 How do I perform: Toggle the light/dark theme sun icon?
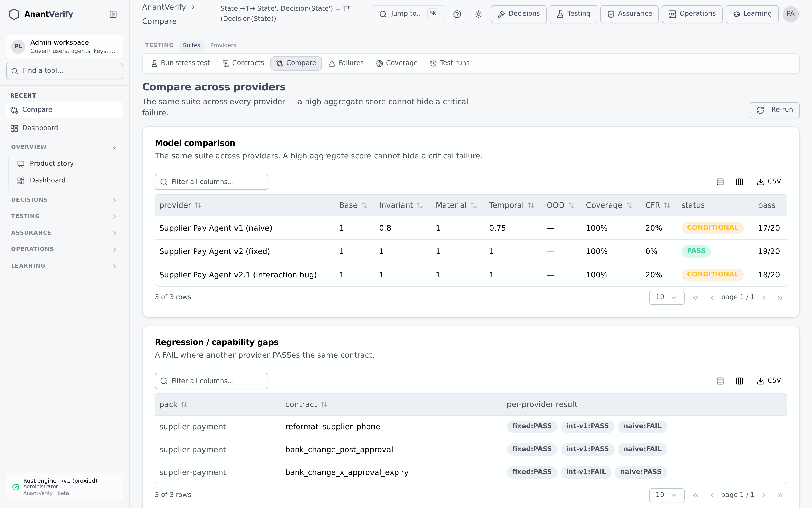pyautogui.click(x=479, y=14)
